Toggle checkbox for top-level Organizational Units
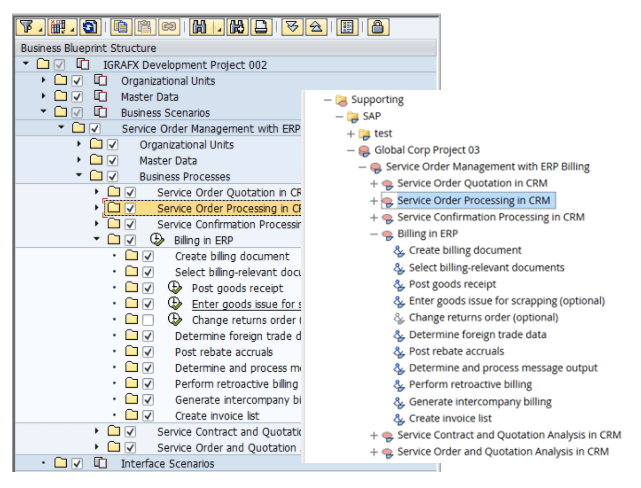The width and height of the screenshot is (641, 488). tap(77, 81)
